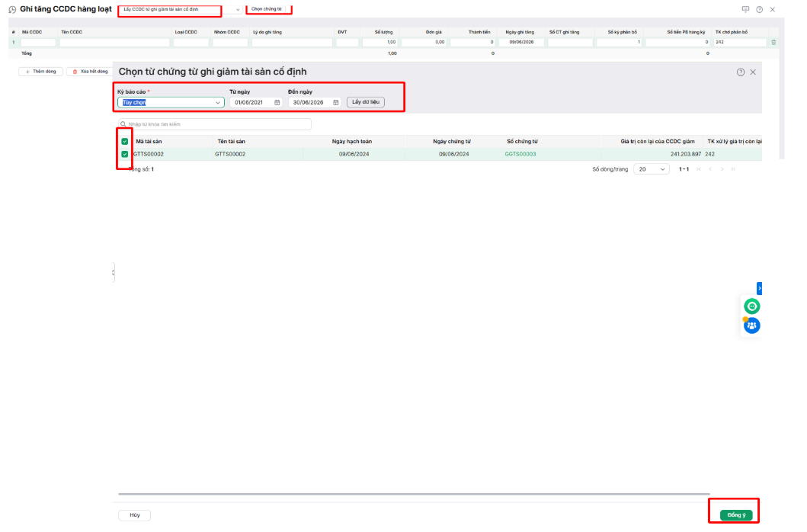Click the Lý do ghi tăng input in row 1
Viewport: 807px width, 532px height.
pos(293,42)
